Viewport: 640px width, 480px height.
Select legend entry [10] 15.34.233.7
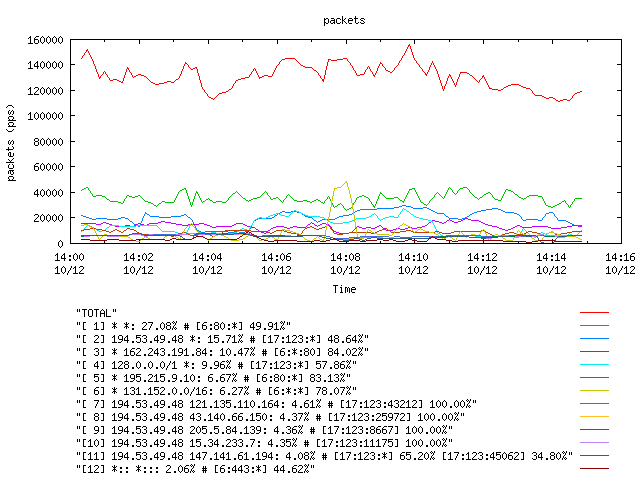pos(264,443)
